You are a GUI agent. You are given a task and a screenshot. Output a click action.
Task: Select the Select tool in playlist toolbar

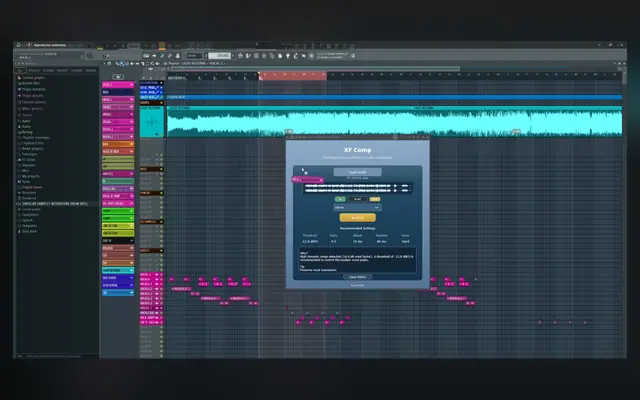click(147, 64)
